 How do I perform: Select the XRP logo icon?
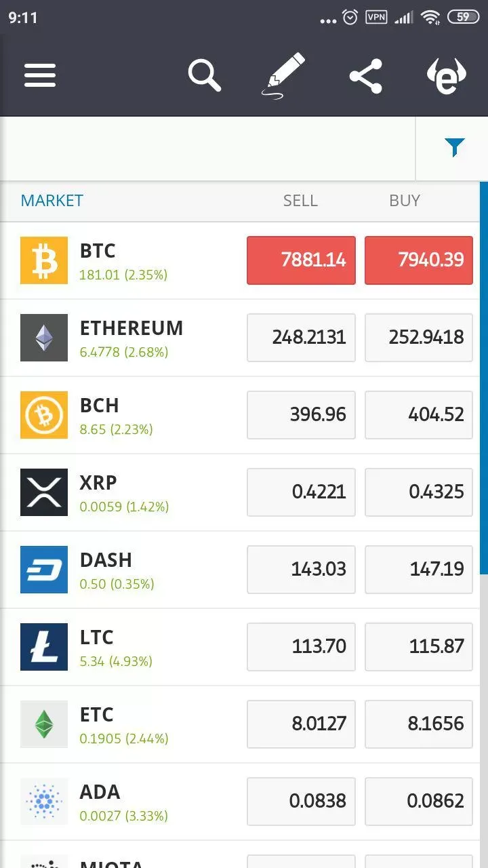[44, 492]
